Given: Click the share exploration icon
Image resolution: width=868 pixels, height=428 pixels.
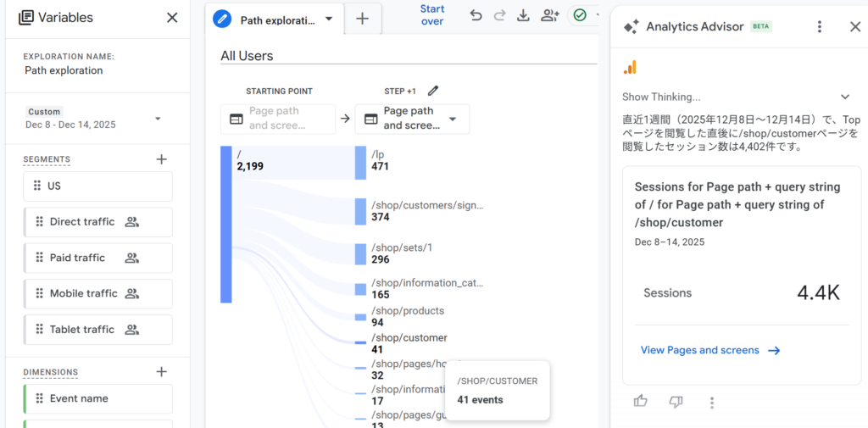Looking at the screenshot, I should [550, 15].
